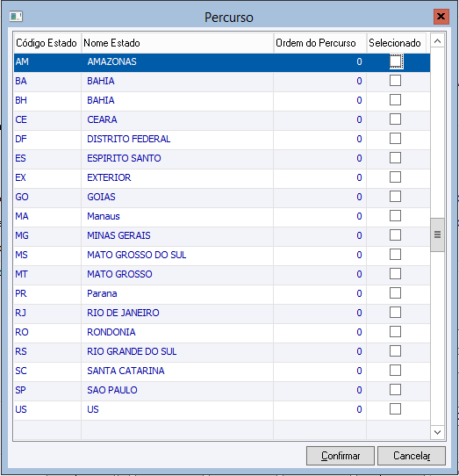Click the CEARA name cell
Screen dimensions: 459x476
pos(177,119)
